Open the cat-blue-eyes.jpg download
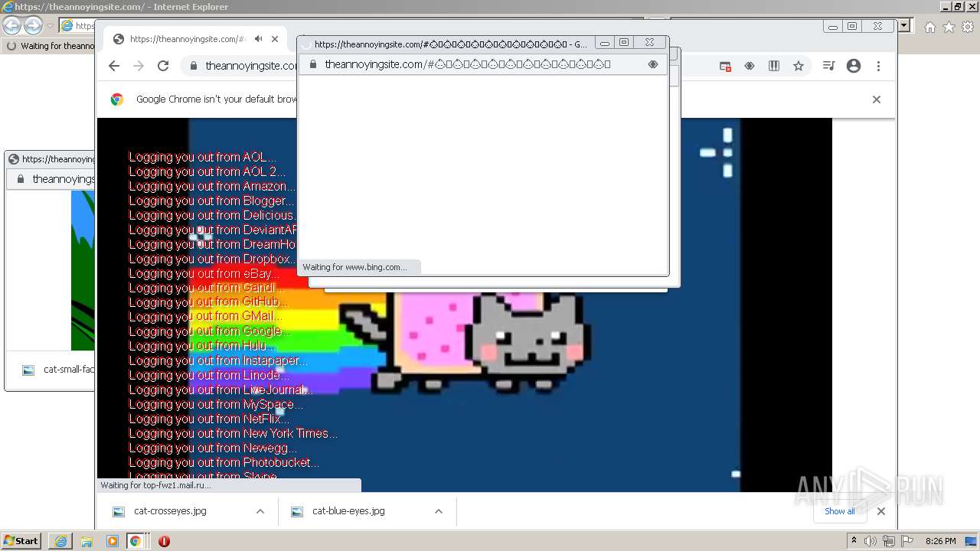 pos(348,511)
